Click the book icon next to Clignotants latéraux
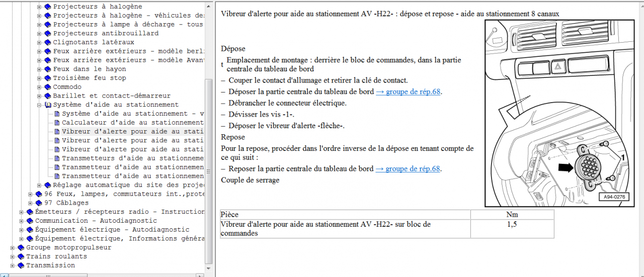 coord(48,42)
